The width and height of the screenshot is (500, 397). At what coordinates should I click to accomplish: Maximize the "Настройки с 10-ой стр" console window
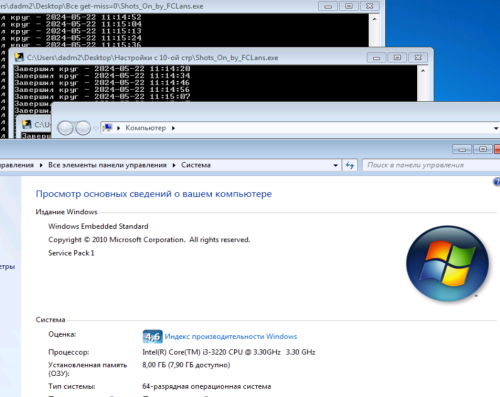pyautogui.click(x=397, y=58)
